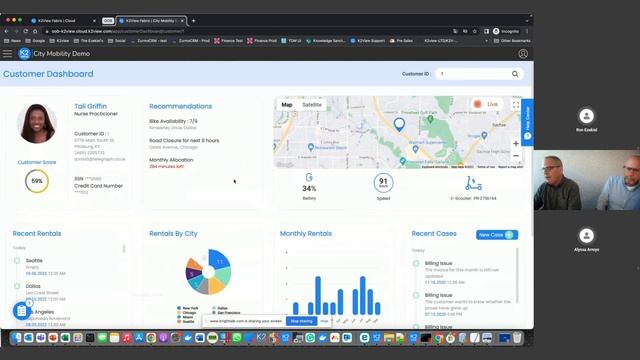
Task: Click the Monthly Allocation recommendation
Action: coord(171,162)
